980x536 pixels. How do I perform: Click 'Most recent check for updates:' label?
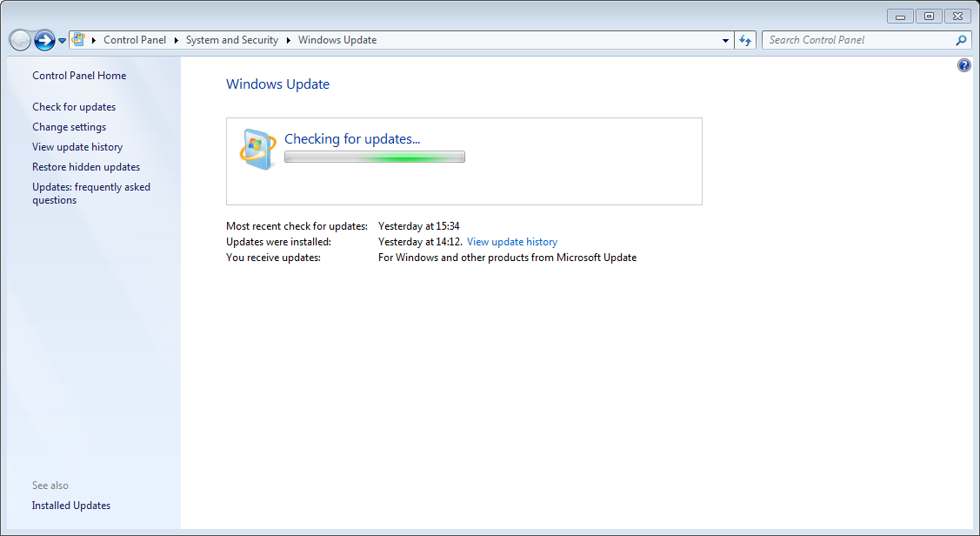click(x=297, y=226)
